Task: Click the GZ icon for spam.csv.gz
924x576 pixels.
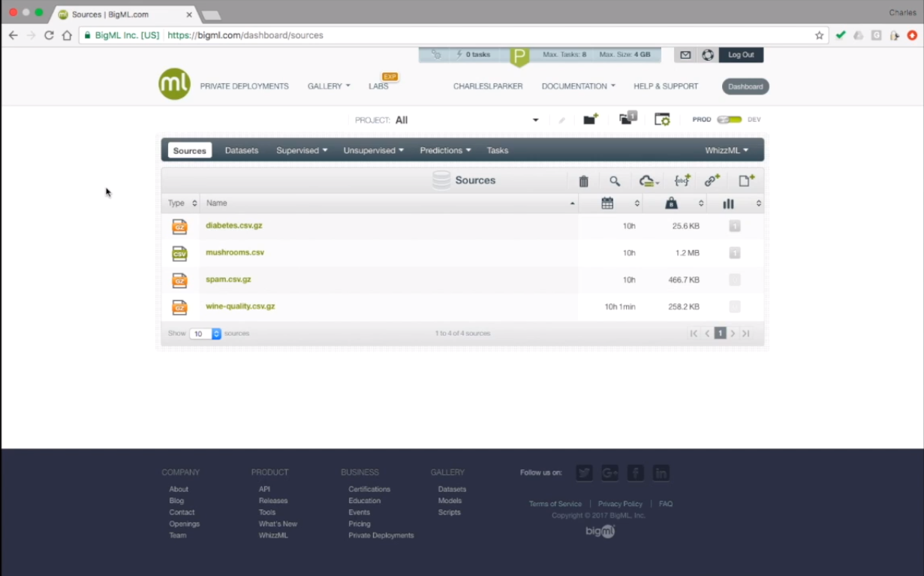Action: [x=179, y=280]
